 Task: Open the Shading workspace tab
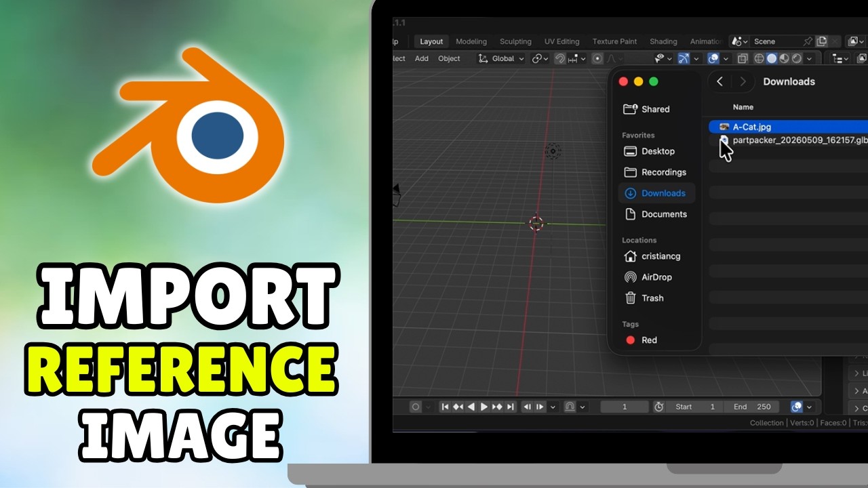pos(663,41)
